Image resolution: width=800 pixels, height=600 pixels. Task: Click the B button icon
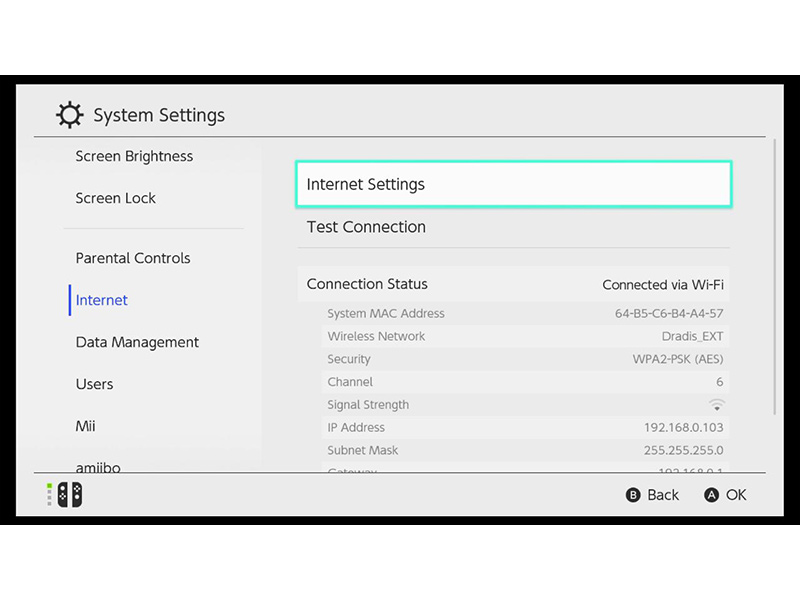click(633, 495)
